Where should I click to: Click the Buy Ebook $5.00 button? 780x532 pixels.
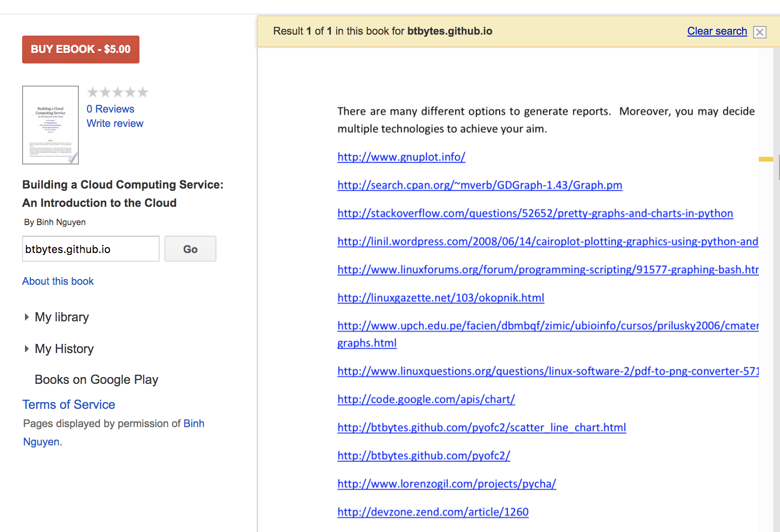click(81, 50)
